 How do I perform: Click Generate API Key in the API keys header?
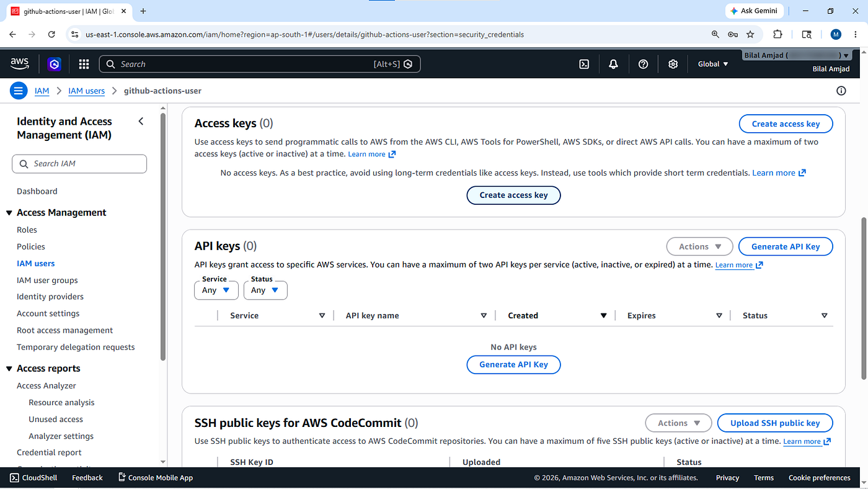pyautogui.click(x=786, y=246)
